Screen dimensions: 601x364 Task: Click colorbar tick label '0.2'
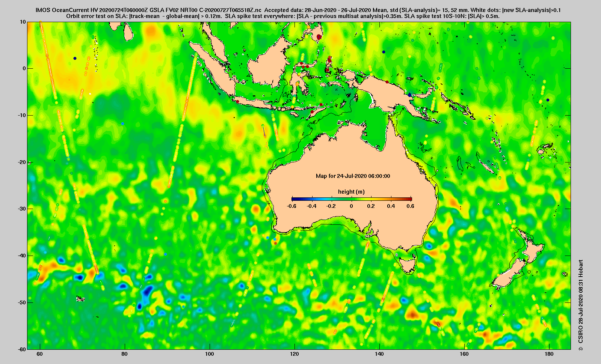tap(371, 206)
